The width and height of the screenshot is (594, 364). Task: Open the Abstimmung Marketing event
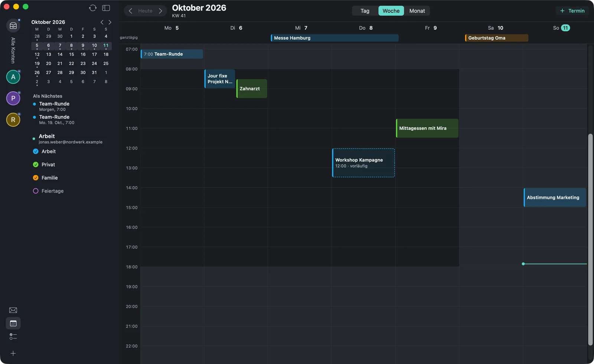pos(555,197)
